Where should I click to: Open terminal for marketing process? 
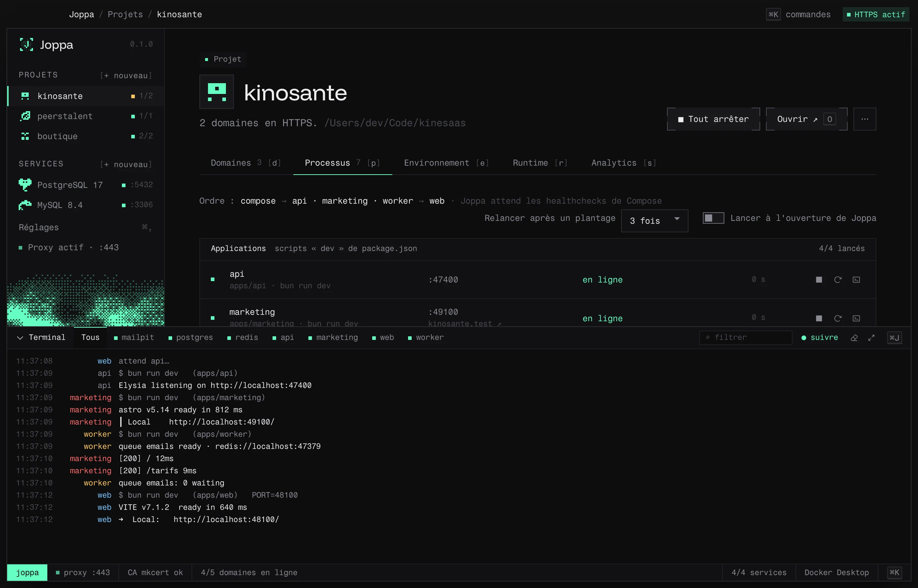click(x=857, y=318)
